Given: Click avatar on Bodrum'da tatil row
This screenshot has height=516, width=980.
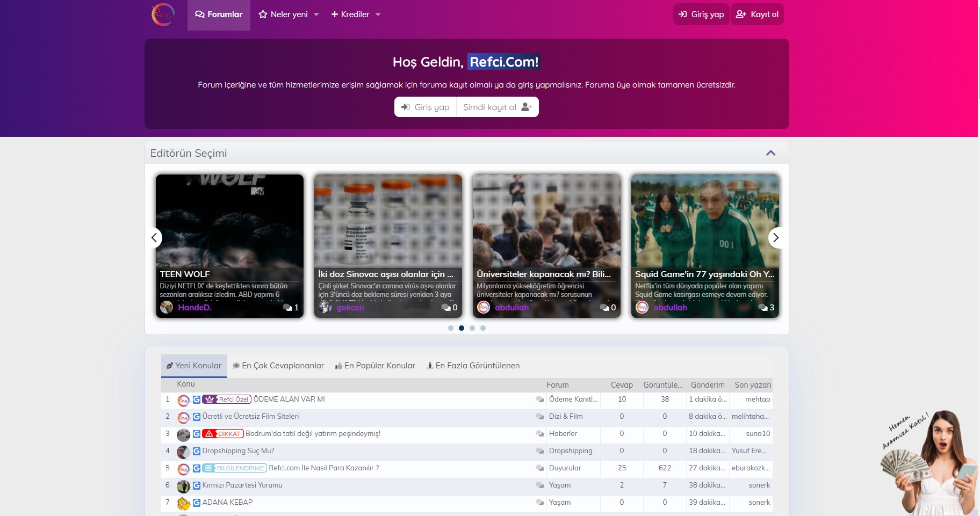Looking at the screenshot, I should click(184, 435).
